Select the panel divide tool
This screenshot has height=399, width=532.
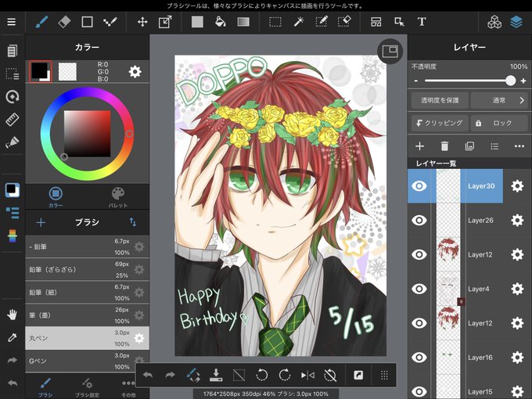tap(376, 22)
